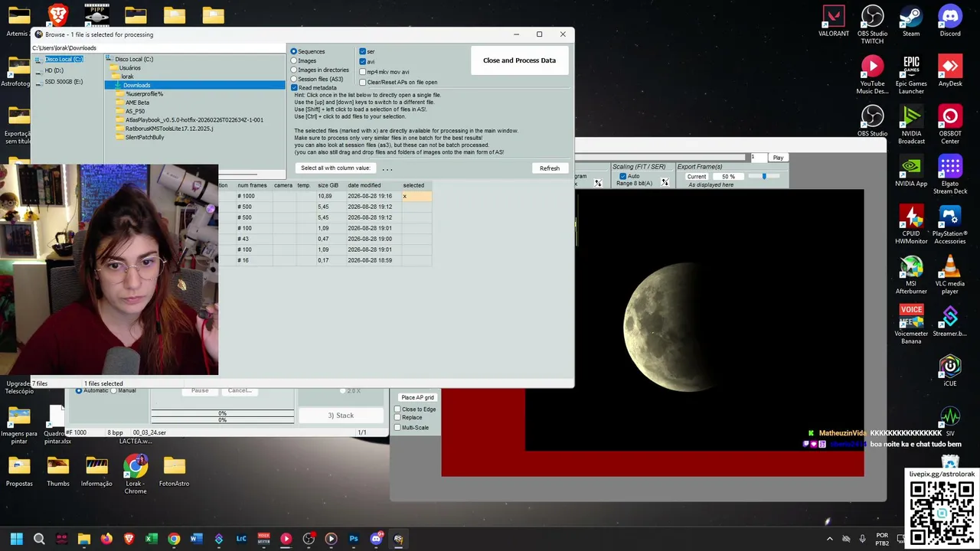The image size is (980, 551).
Task: Uncheck the avi file type checkbox
Action: tap(363, 61)
